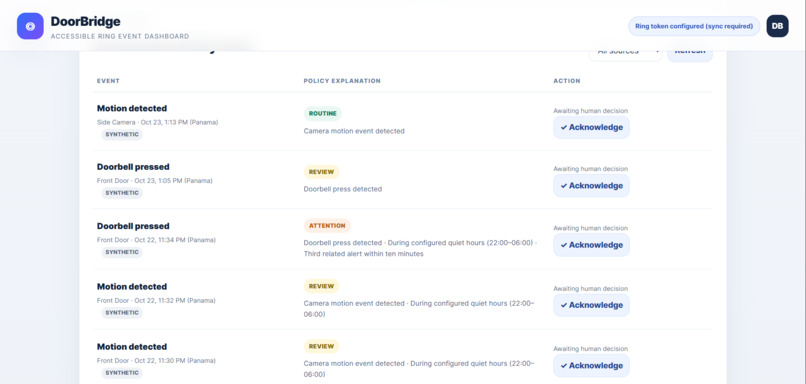Click 'Doorbell press detected' explanation at 1:05 PM
Viewport: 806px width, 384px height.
tap(343, 189)
